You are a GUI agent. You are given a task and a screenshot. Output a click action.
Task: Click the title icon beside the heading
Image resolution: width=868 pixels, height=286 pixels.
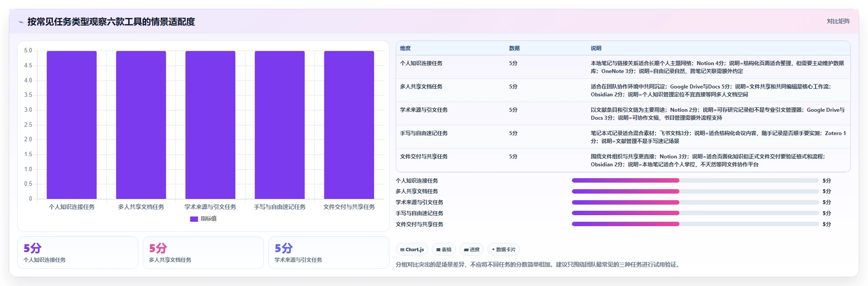[x=21, y=22]
